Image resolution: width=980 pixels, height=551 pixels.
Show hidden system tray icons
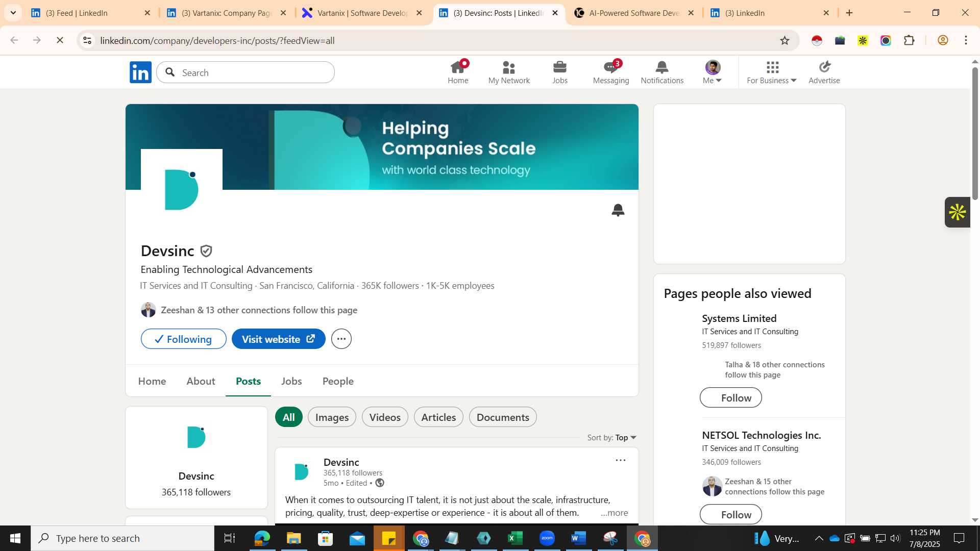tap(819, 538)
